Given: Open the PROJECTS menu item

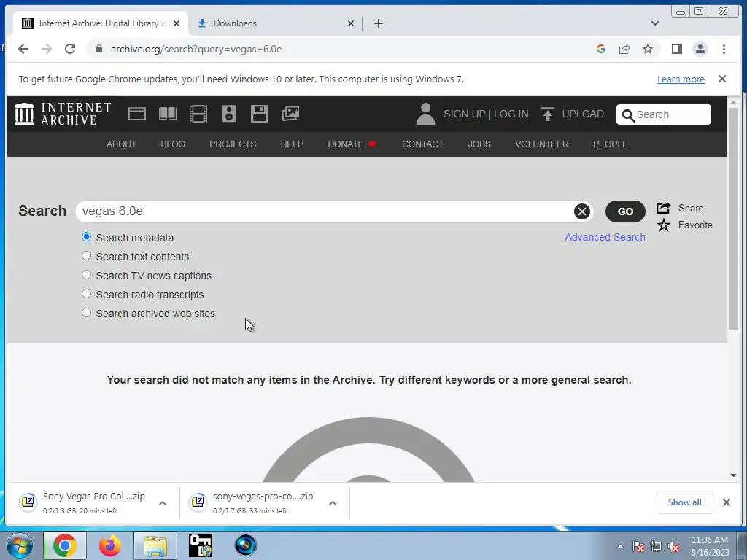Looking at the screenshot, I should click(233, 144).
